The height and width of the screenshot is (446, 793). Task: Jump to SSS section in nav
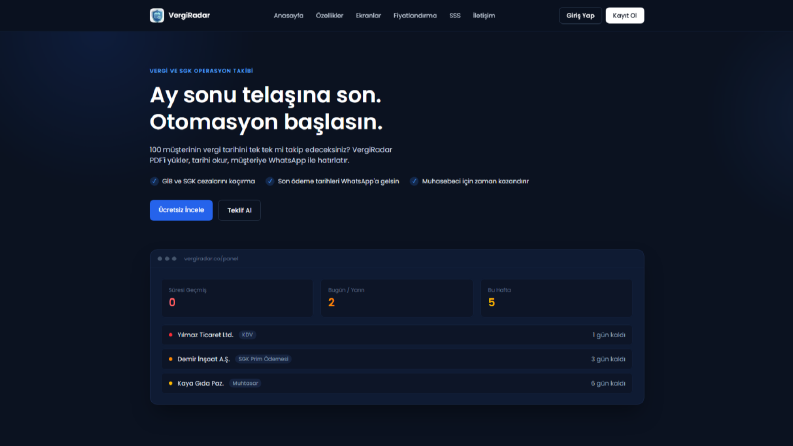click(x=455, y=16)
